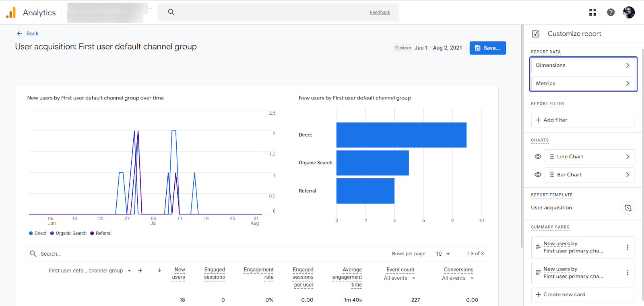The image size is (644, 306).
Task: Expand the Metrics section
Action: (583, 83)
